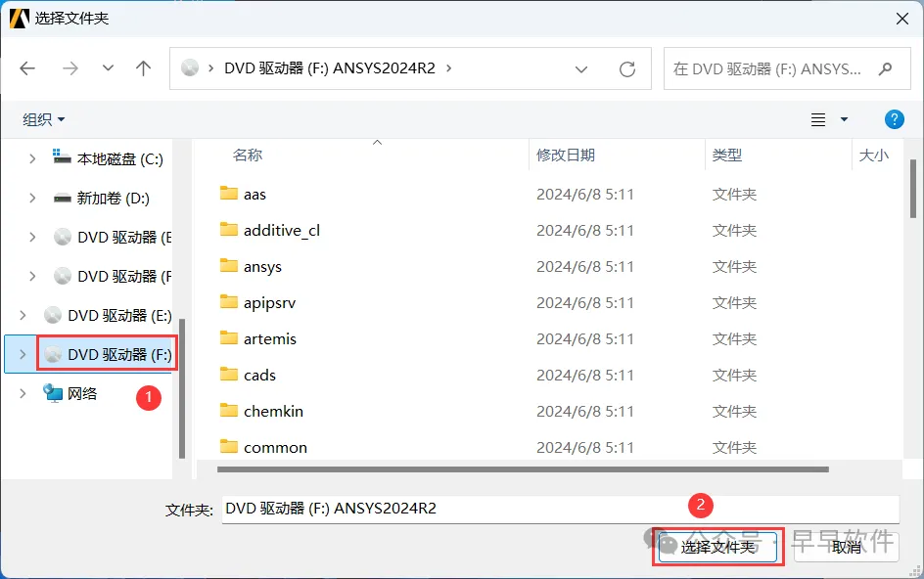Open the recent locations chevron
This screenshot has width=924, height=579.
pos(108,68)
